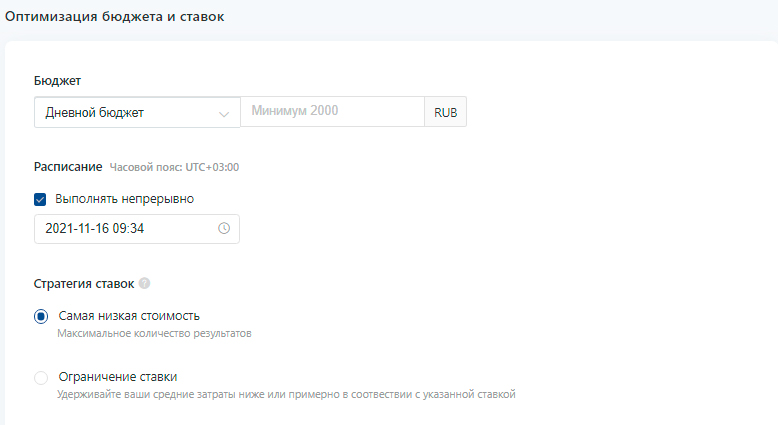Focus the Минимум 2000 budget input

(x=332, y=111)
